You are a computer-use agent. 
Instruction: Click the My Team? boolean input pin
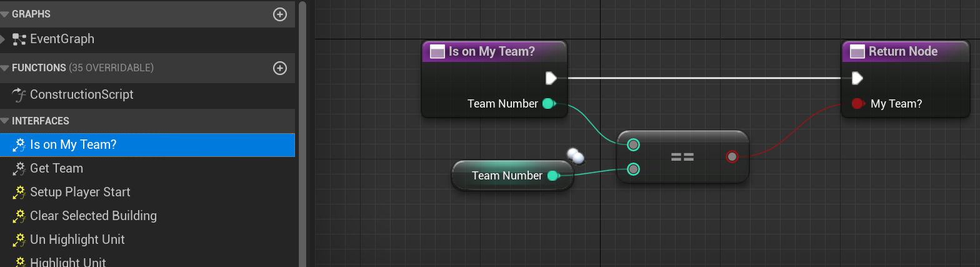(x=858, y=104)
